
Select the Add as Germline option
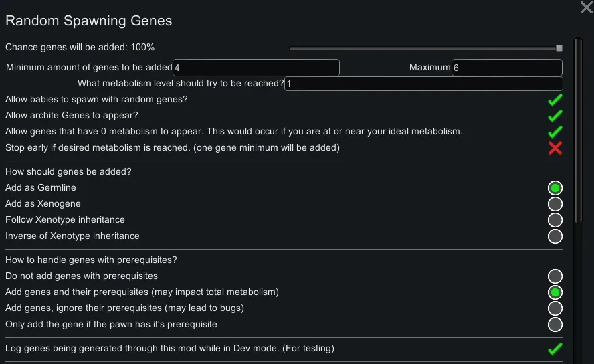click(x=555, y=188)
